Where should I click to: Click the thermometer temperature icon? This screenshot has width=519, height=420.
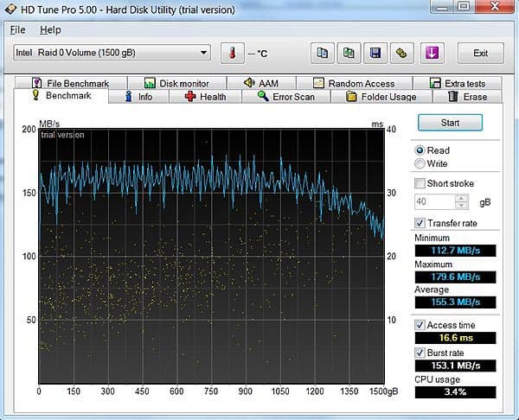point(232,54)
